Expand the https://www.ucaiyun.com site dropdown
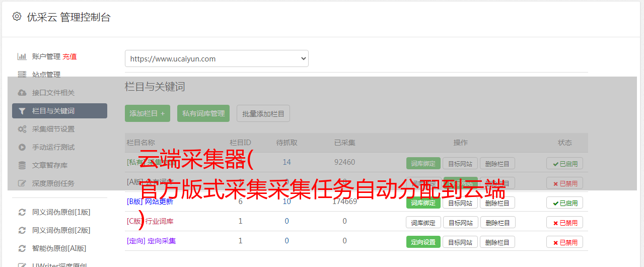The image size is (644, 267). (x=217, y=58)
